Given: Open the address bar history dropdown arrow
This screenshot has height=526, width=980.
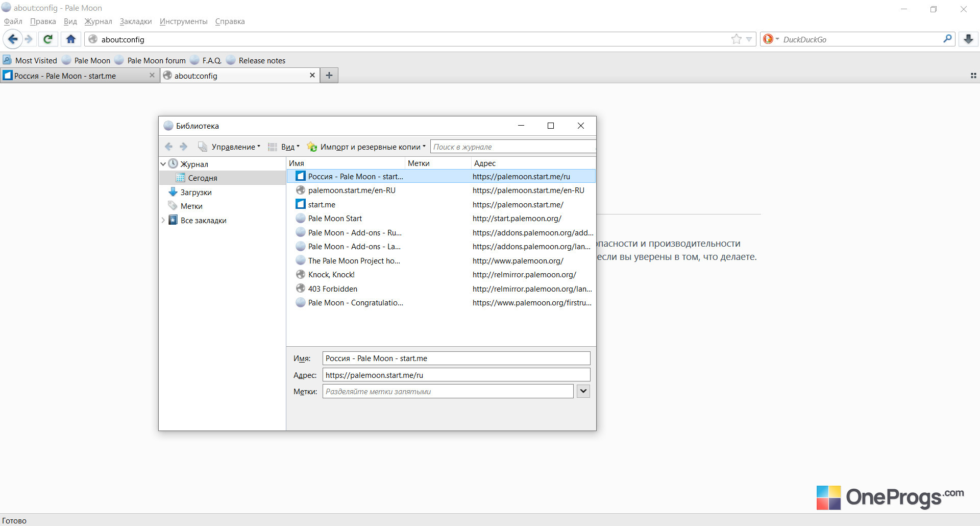Looking at the screenshot, I should point(749,39).
